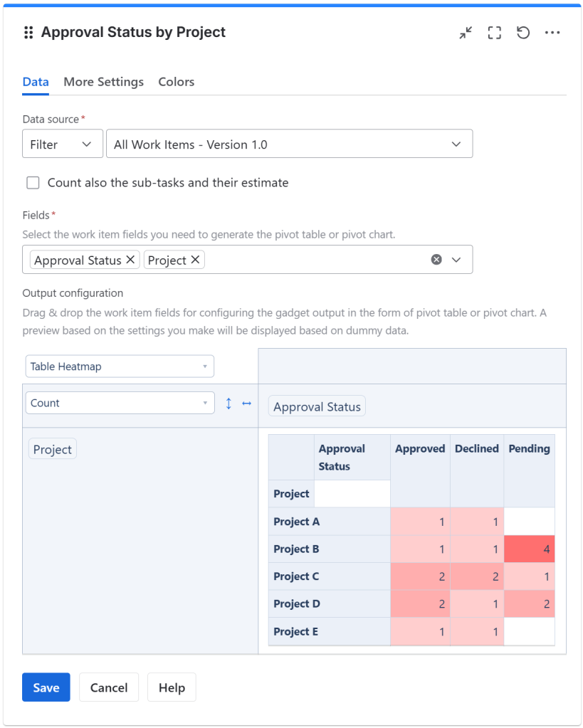The height and width of the screenshot is (728, 583).
Task: Click the vertical sort arrow icon
Action: pyautogui.click(x=229, y=403)
